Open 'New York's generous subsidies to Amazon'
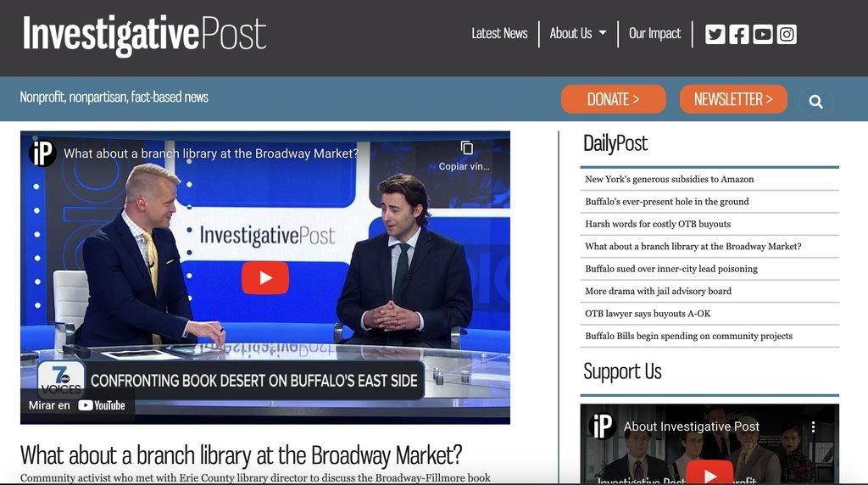Image resolution: width=868 pixels, height=485 pixels. [x=670, y=180]
